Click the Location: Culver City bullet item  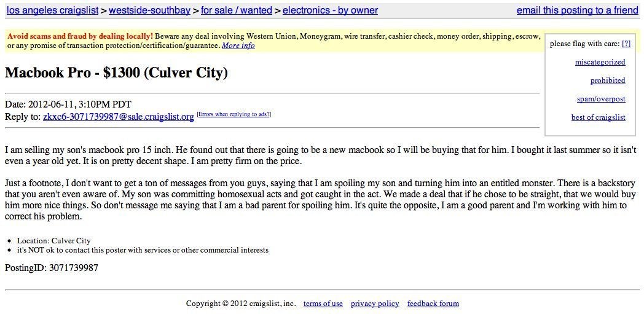click(54, 241)
